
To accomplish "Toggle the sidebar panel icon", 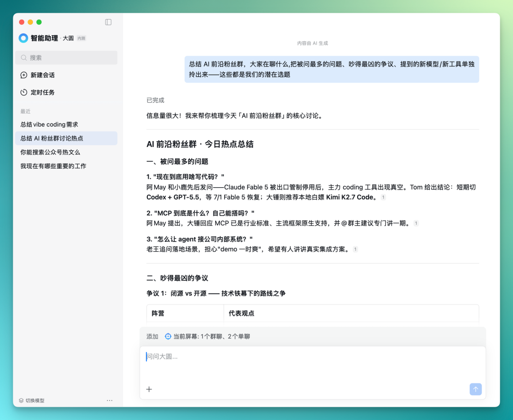I will tap(108, 22).
